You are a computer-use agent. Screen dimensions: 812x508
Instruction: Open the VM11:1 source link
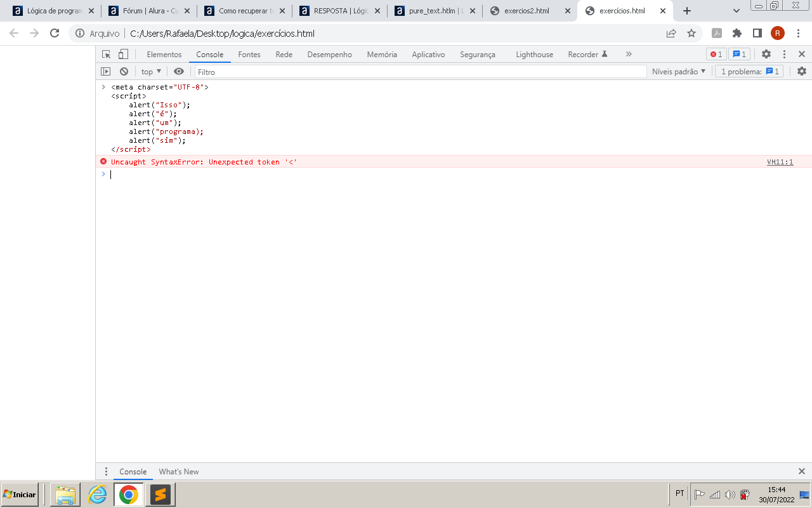pyautogui.click(x=780, y=162)
